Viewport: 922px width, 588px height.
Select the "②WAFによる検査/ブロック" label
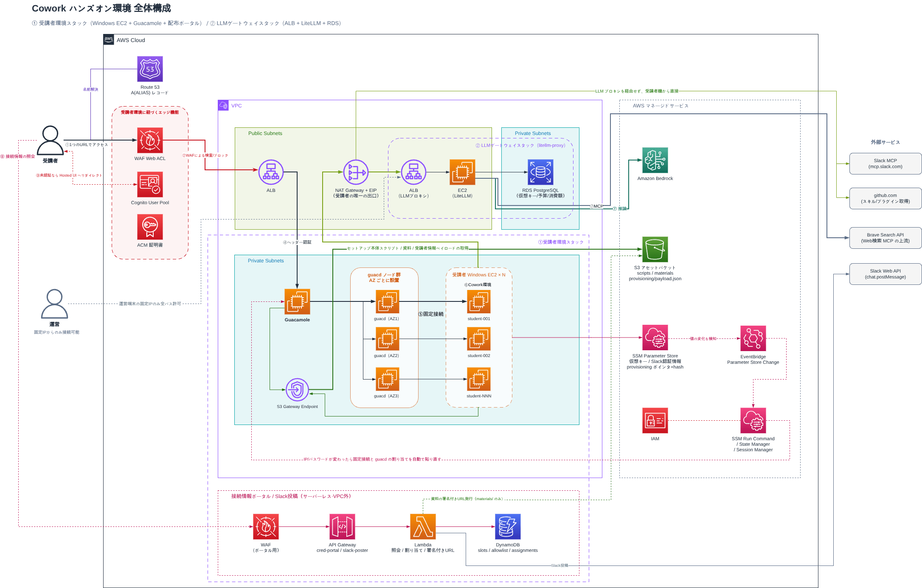pos(205,155)
